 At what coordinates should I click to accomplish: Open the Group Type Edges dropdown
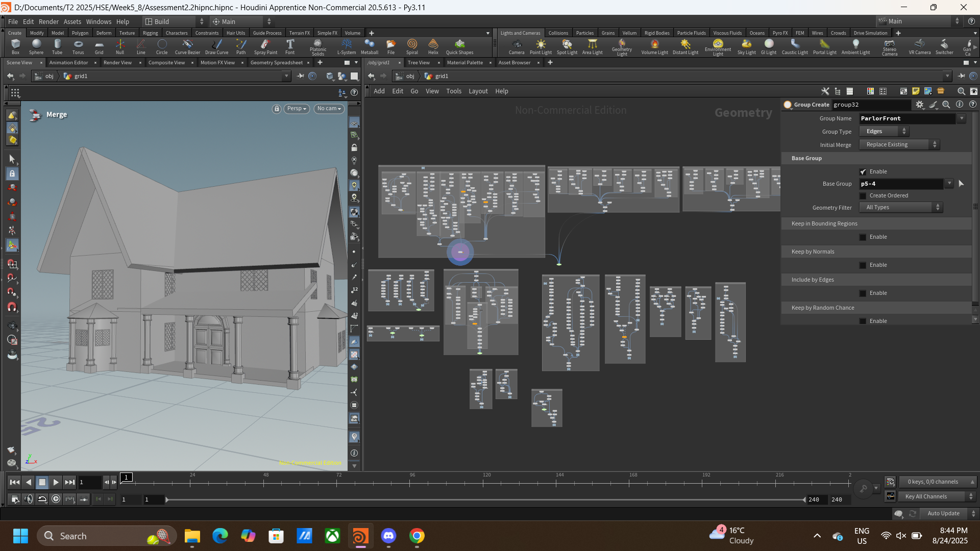click(x=884, y=132)
